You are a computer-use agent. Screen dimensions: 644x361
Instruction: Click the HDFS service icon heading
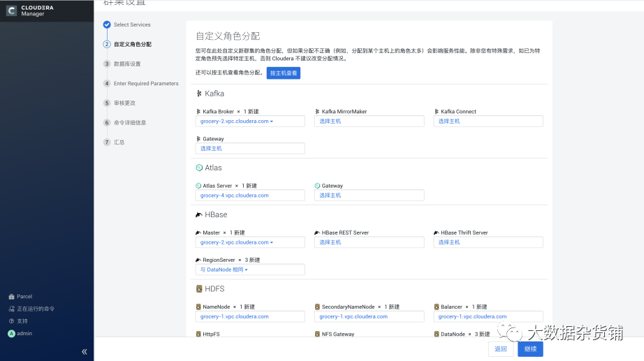[199, 288]
